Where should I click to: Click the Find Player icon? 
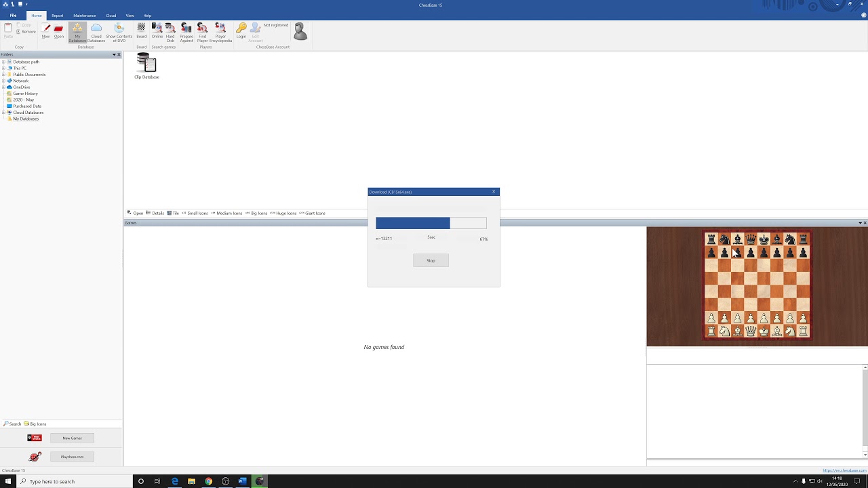(202, 33)
